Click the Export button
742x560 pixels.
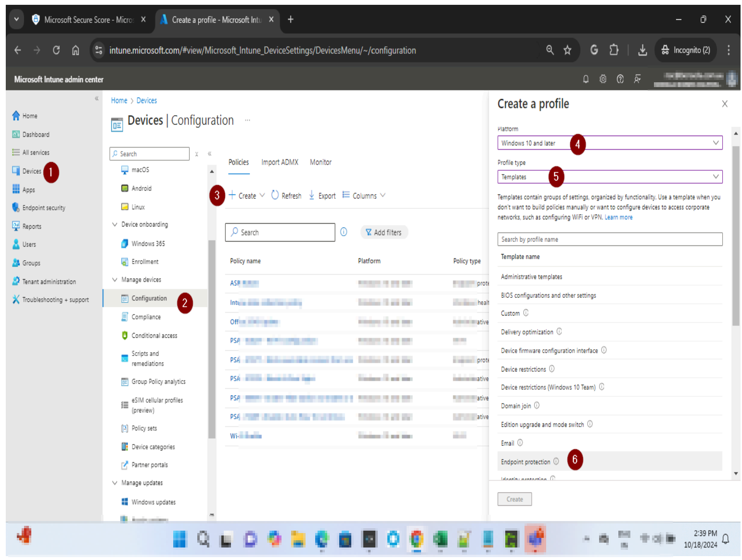[x=322, y=195]
